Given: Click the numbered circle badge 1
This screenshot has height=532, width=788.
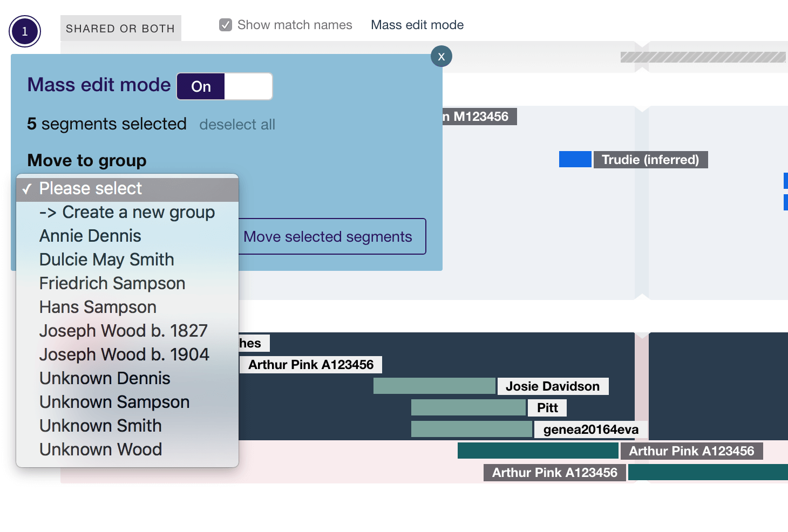Looking at the screenshot, I should pos(25,32).
